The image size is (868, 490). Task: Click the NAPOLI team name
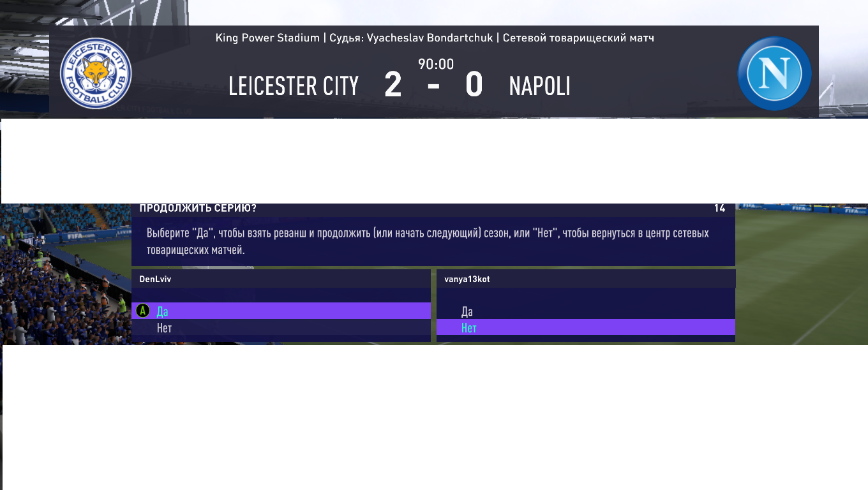click(539, 86)
